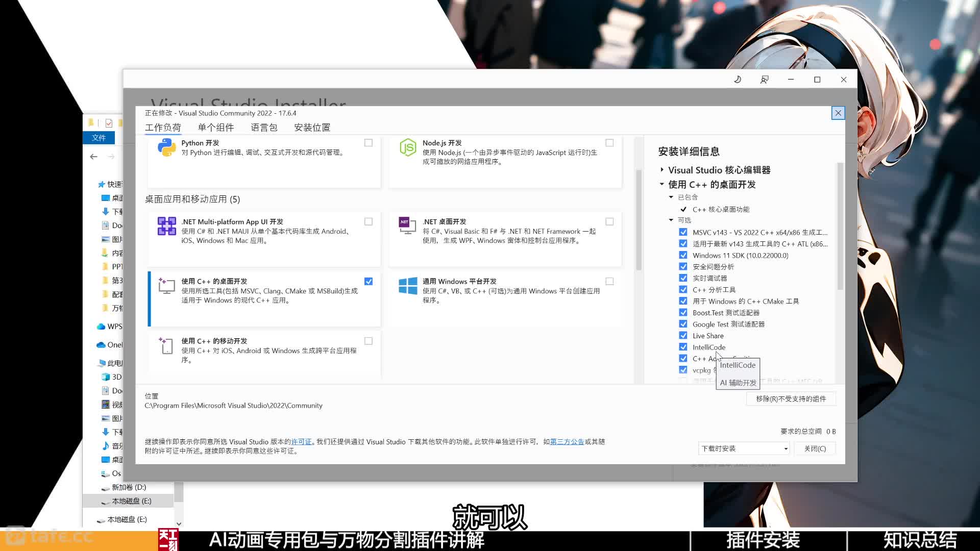
Task: Click the C++ mobile development phone icon
Action: pos(166,345)
